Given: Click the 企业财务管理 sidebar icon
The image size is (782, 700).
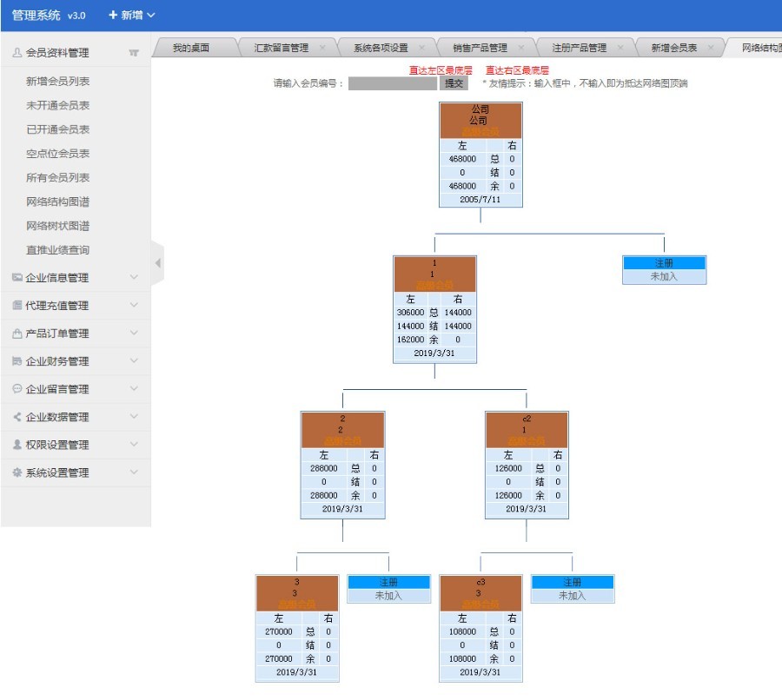Looking at the screenshot, I should pos(19,360).
